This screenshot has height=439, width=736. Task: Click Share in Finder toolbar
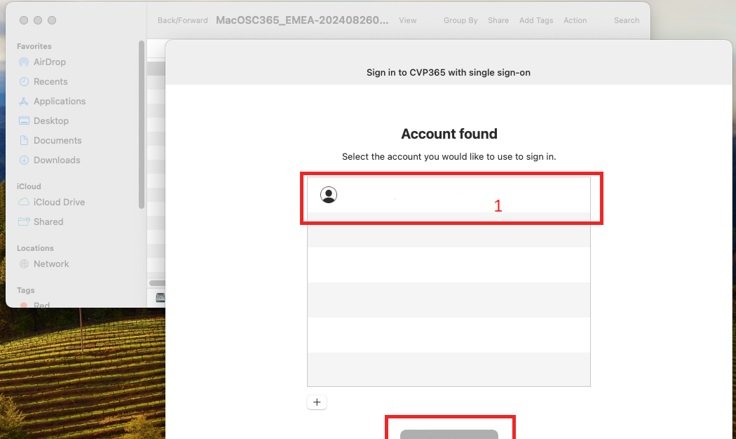point(498,21)
